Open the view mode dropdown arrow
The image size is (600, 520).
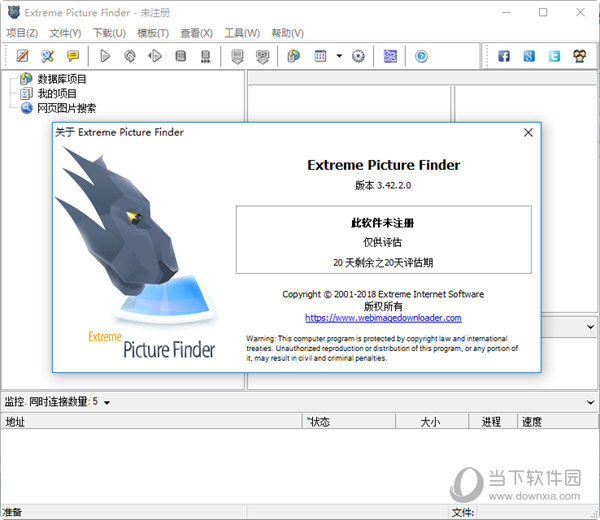tap(339, 56)
